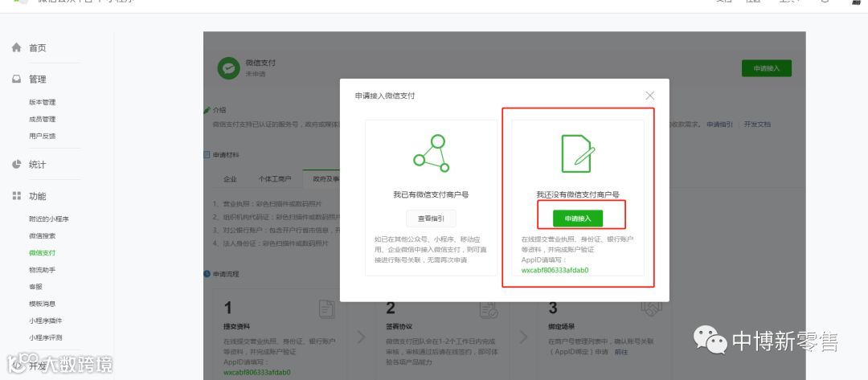
Task: Open 附近的小程序 in sidebar
Action: coord(49,219)
